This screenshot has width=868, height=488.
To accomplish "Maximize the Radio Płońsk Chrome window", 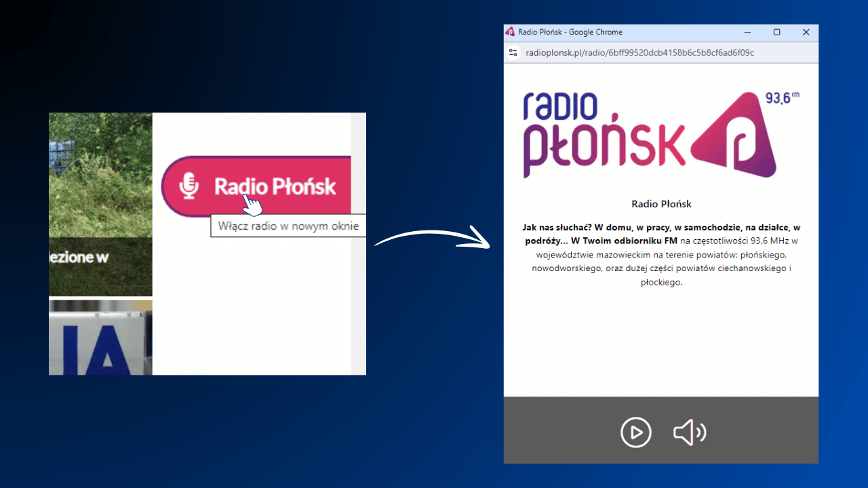I will point(776,32).
